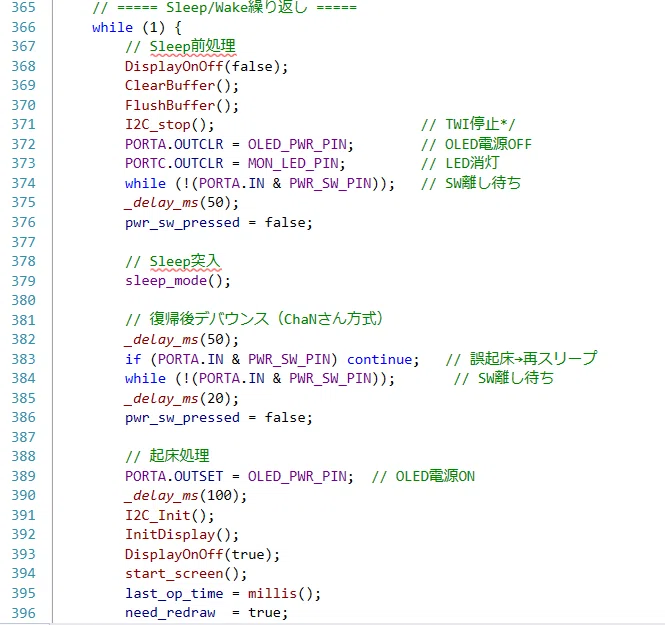Click last_op_time on line 395

pyautogui.click(x=174, y=593)
